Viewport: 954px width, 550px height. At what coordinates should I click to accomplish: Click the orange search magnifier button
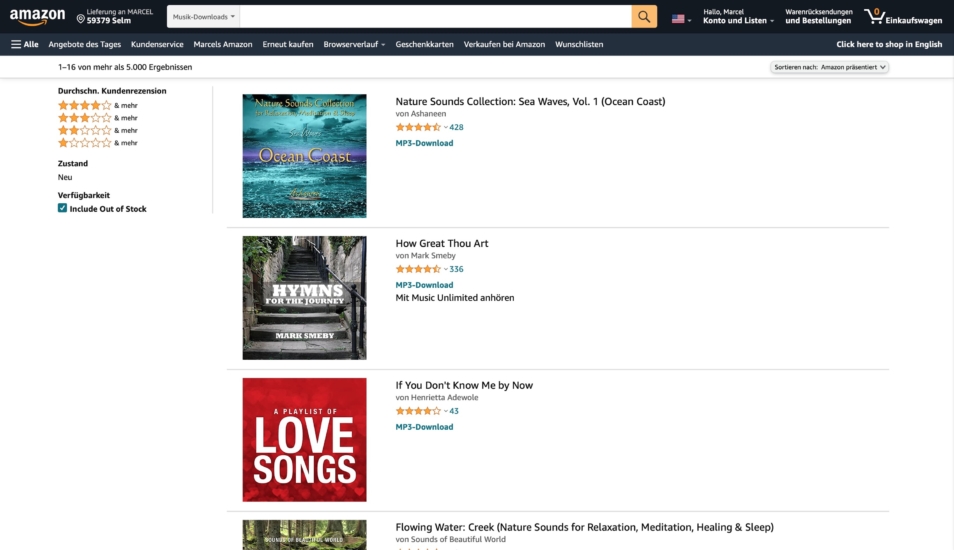click(644, 17)
